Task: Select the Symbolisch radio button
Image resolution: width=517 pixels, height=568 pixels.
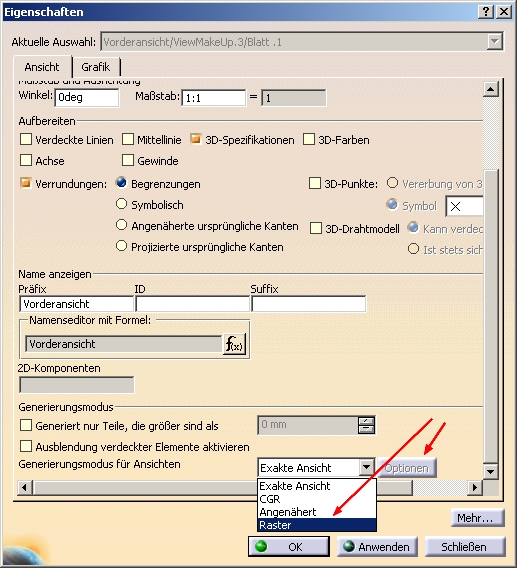Action: tap(121, 204)
